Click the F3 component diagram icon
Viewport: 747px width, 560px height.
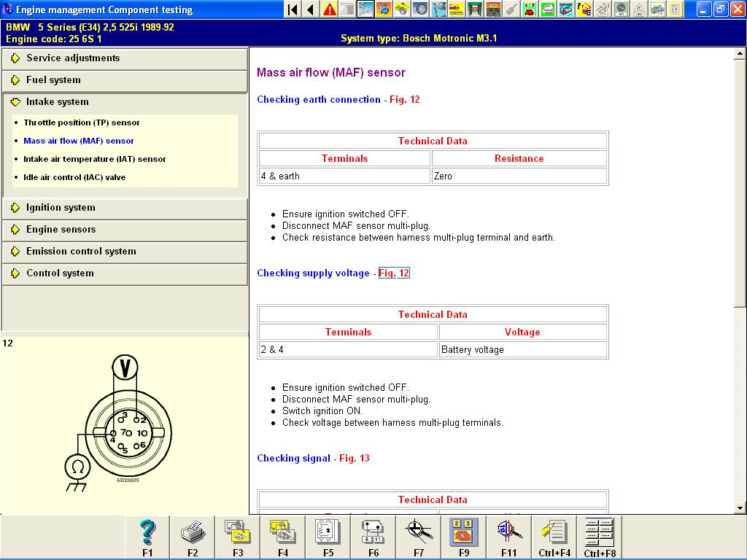click(238, 537)
